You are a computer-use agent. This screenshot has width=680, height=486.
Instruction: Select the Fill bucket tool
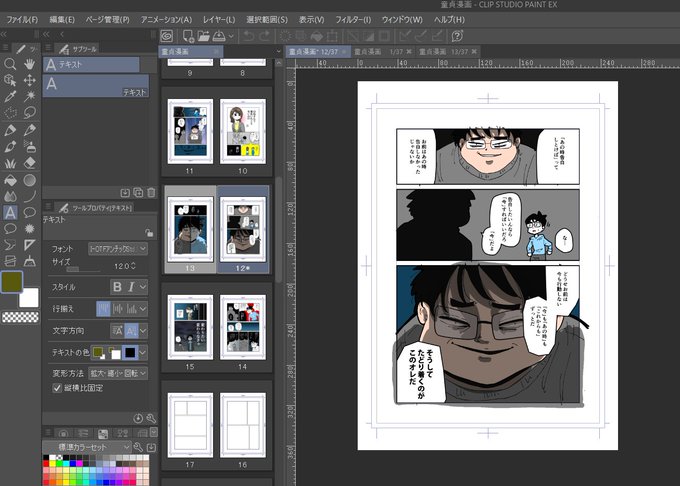coord(10,179)
